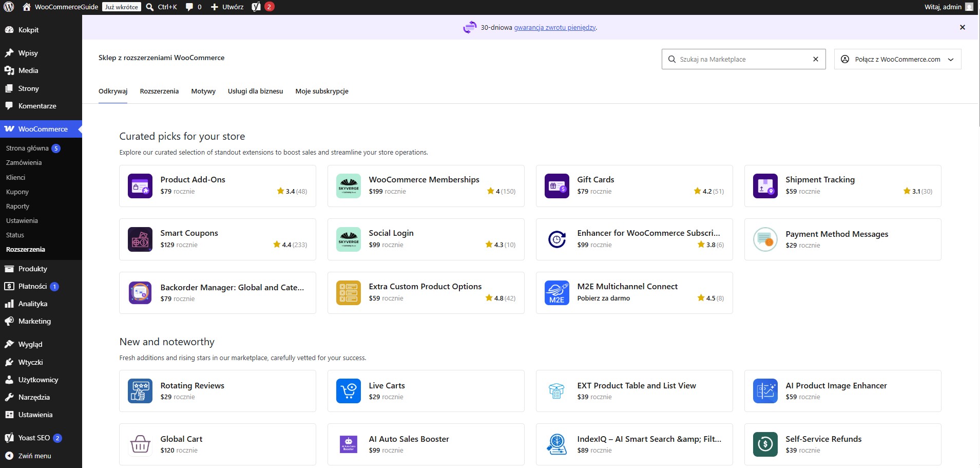Open the Self-Service Refunds card title
Screen dimensions: 980x468
[x=823, y=439]
